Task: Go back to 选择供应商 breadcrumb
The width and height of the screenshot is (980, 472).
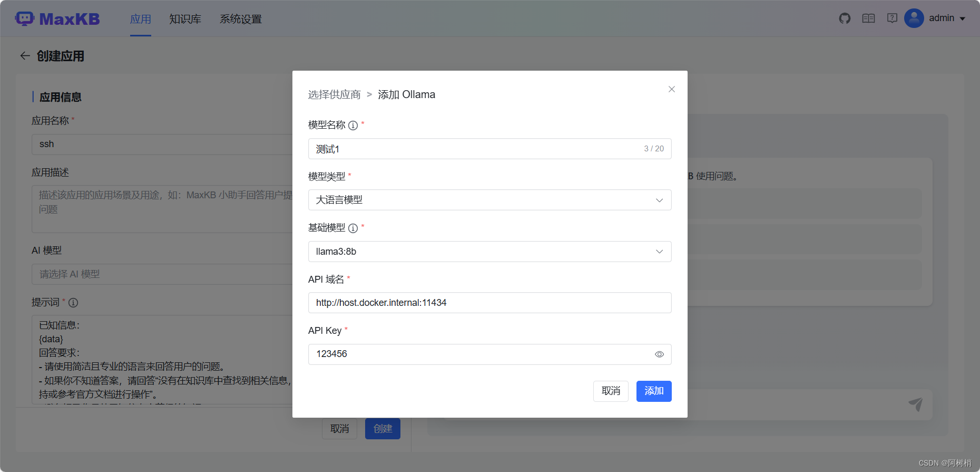Action: click(x=334, y=95)
